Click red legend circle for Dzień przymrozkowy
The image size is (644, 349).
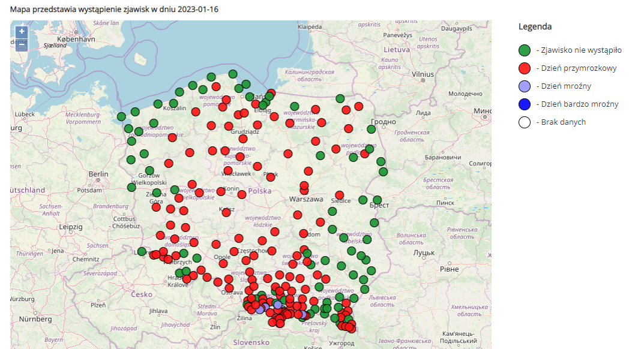click(x=525, y=68)
